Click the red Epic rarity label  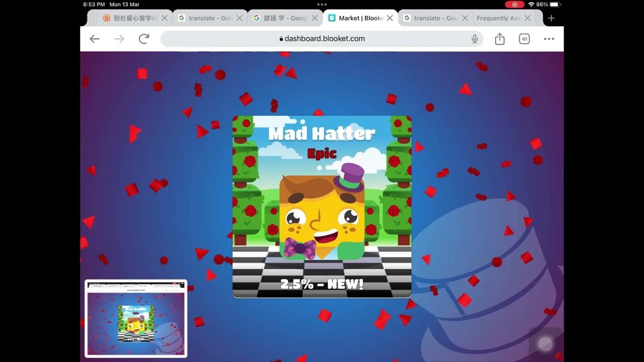[x=322, y=153]
